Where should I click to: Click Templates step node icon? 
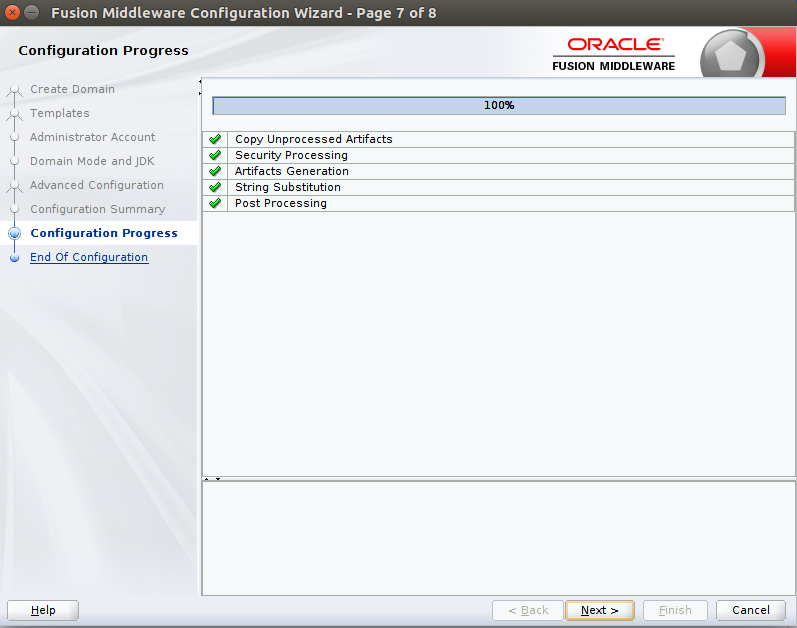[15, 114]
